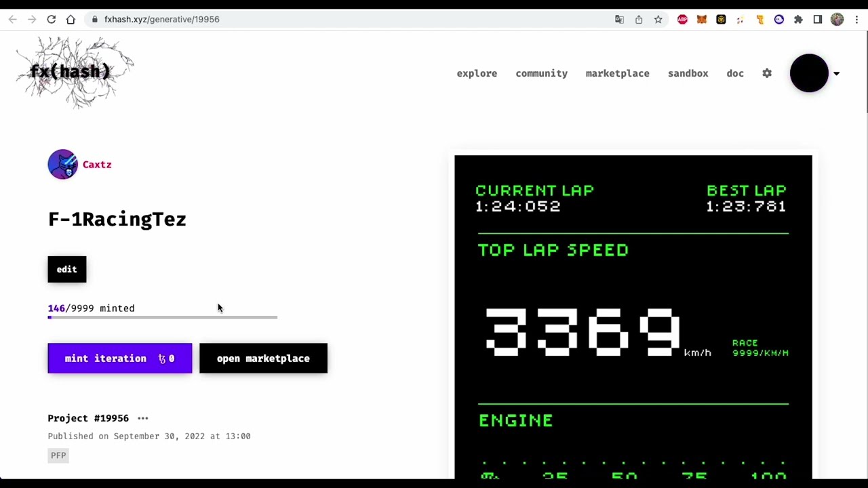Open Caxtz's profile avatar
Screen dimensions: 868x488
(62, 164)
